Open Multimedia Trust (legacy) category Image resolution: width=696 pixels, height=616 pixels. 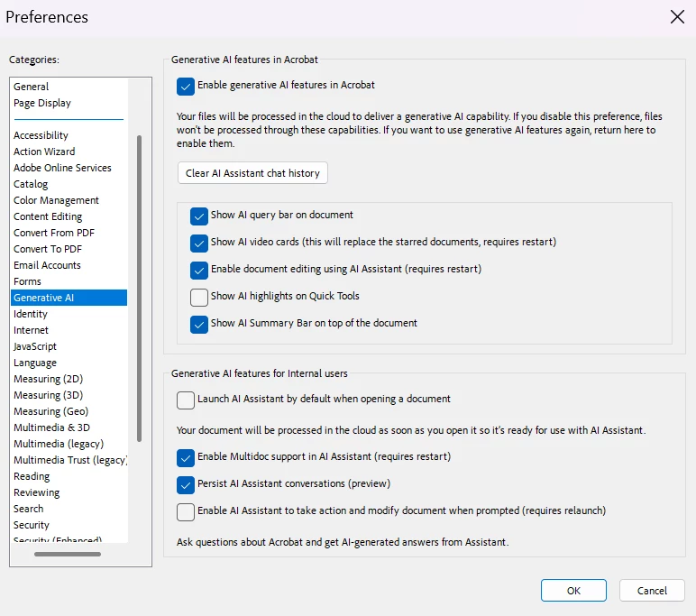coord(69,460)
